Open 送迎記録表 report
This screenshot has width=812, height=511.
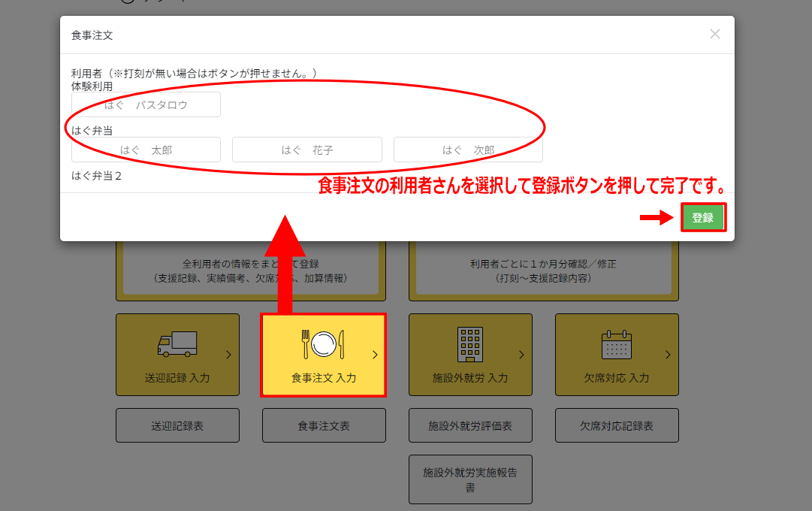(177, 425)
